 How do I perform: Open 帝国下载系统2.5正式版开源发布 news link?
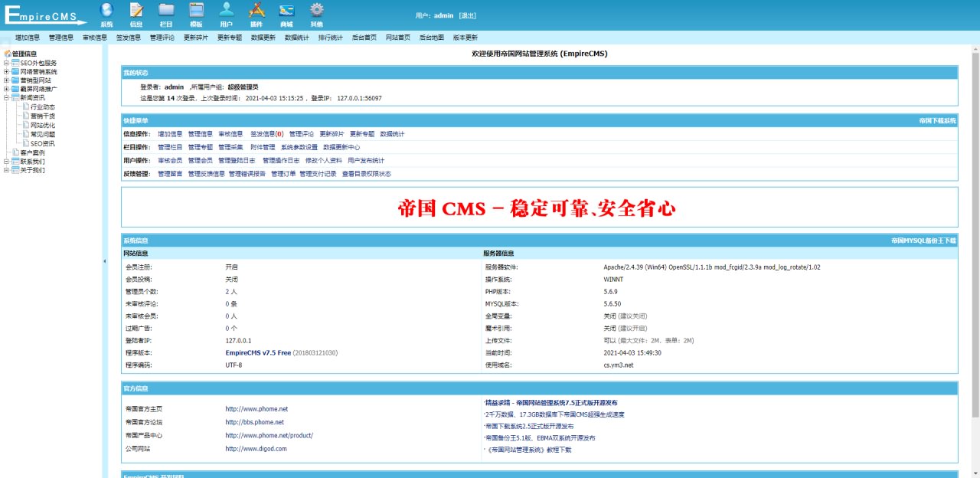529,426
